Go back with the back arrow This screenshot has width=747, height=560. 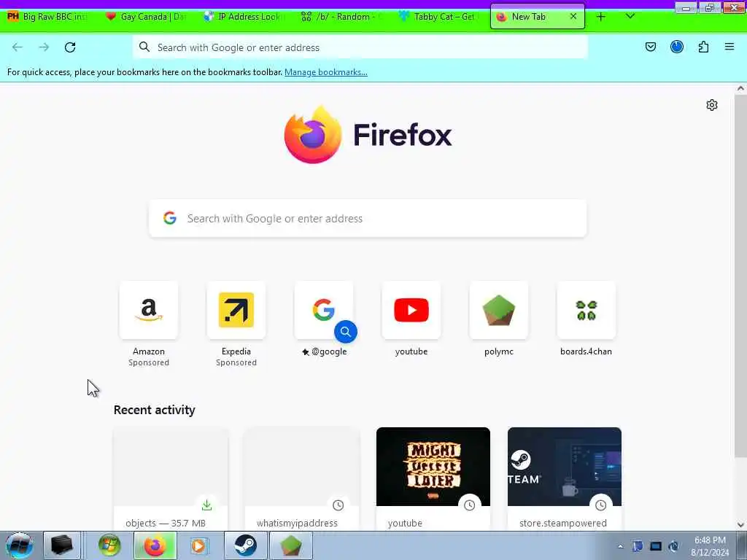[x=18, y=47]
